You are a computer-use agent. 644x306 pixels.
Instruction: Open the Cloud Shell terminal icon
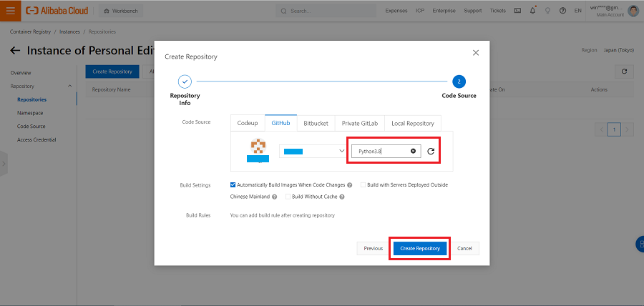point(517,11)
